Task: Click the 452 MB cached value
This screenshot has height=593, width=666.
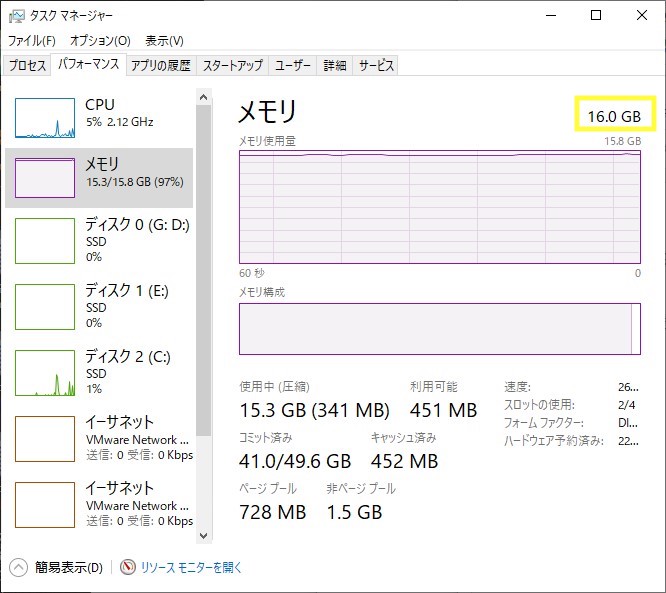Action: pyautogui.click(x=404, y=461)
